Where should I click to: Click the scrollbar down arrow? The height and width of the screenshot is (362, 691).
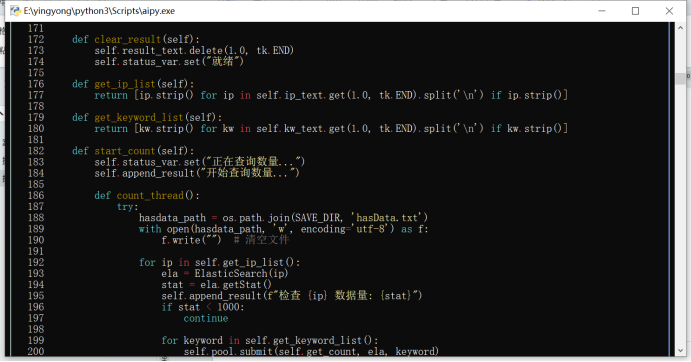[x=680, y=351]
